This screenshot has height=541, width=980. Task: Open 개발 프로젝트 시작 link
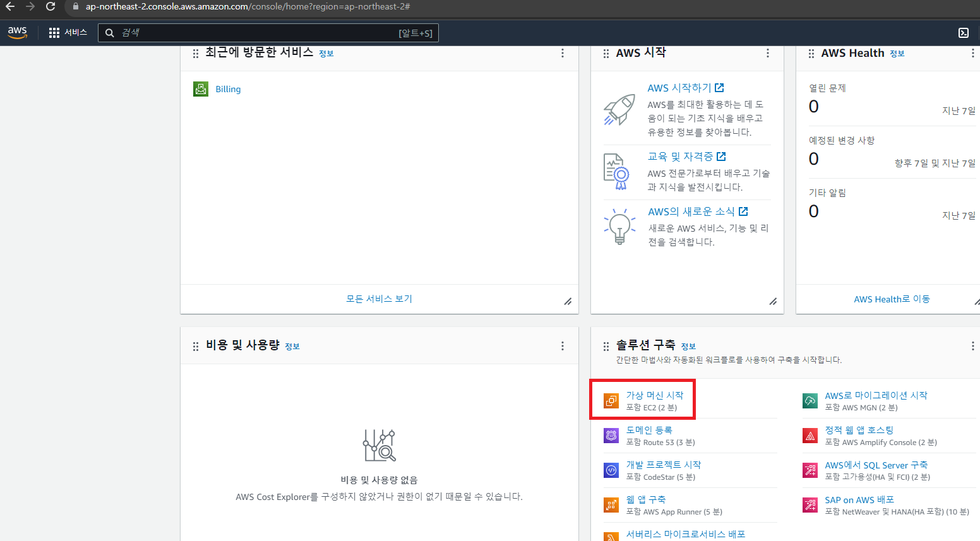tap(664, 465)
